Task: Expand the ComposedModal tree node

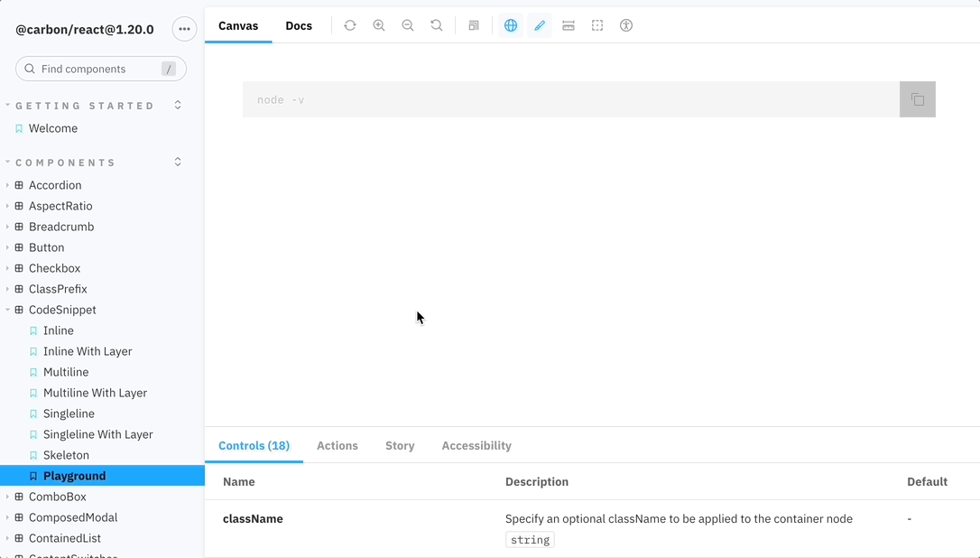Action: tap(7, 517)
